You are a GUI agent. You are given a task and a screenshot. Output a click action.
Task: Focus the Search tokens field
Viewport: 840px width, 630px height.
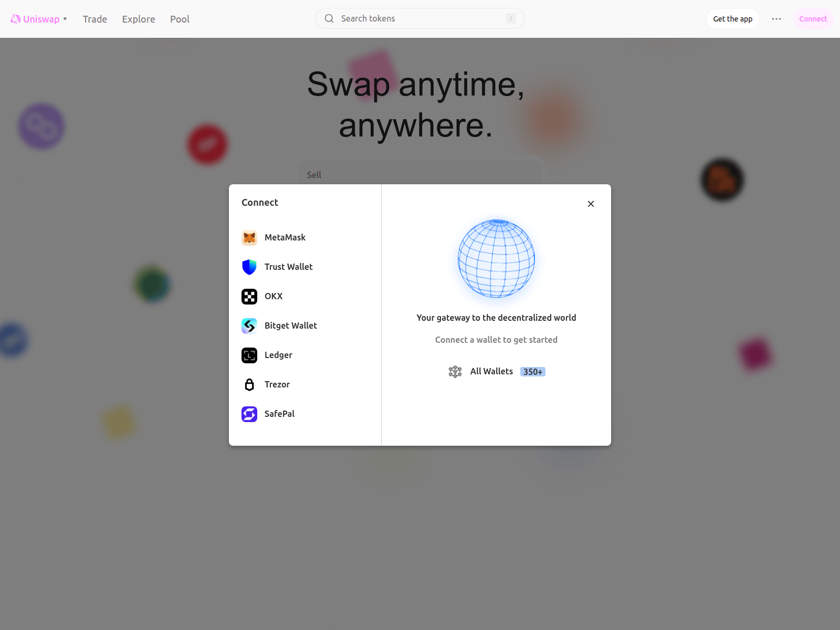[x=420, y=18]
